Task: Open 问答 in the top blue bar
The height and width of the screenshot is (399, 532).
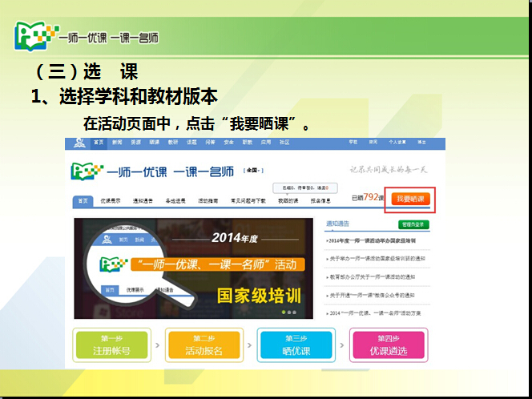Action: pos(210,143)
